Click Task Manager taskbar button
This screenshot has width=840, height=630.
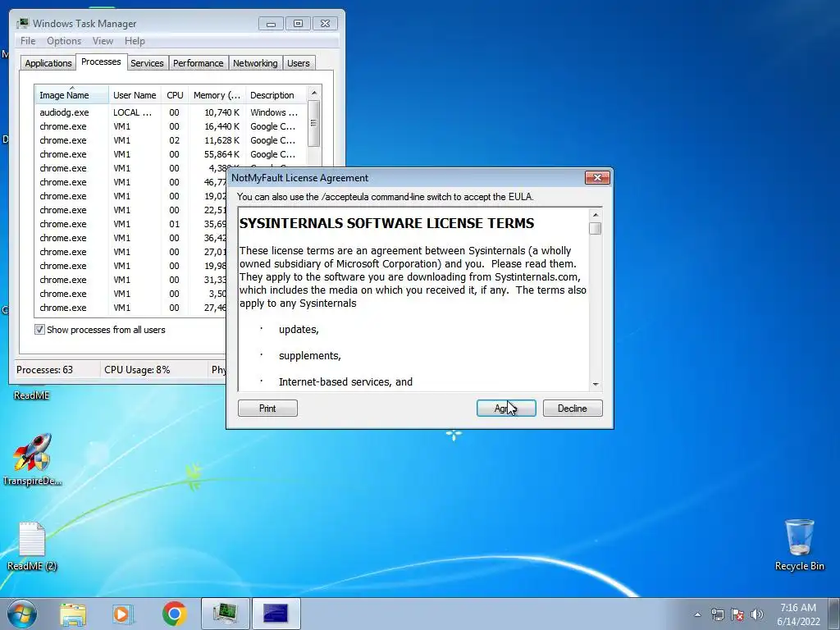225,614
